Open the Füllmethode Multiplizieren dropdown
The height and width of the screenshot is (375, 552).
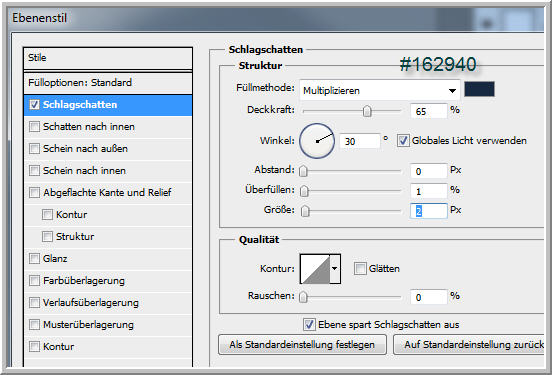380,90
